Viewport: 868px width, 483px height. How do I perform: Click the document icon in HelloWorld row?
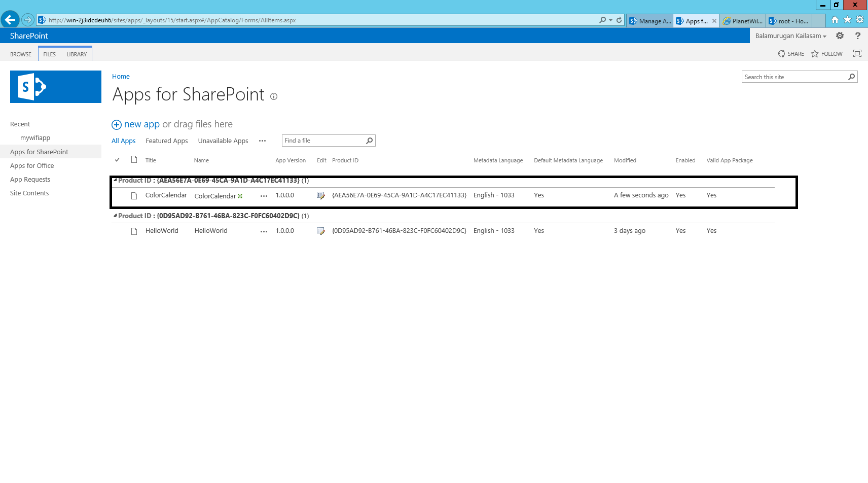(134, 231)
